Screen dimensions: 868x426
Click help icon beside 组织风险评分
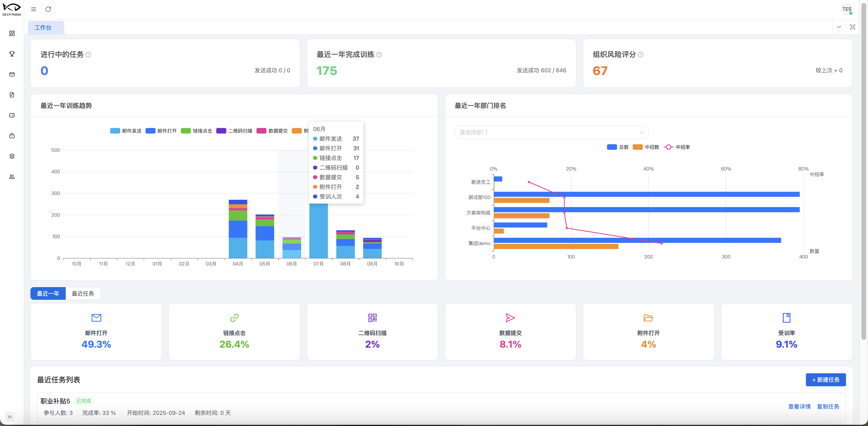point(640,55)
